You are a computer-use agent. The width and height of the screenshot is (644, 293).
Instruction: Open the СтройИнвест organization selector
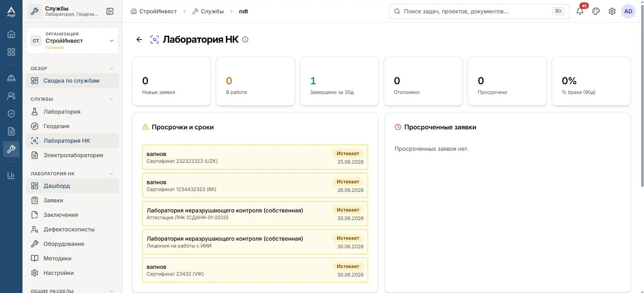(x=72, y=41)
